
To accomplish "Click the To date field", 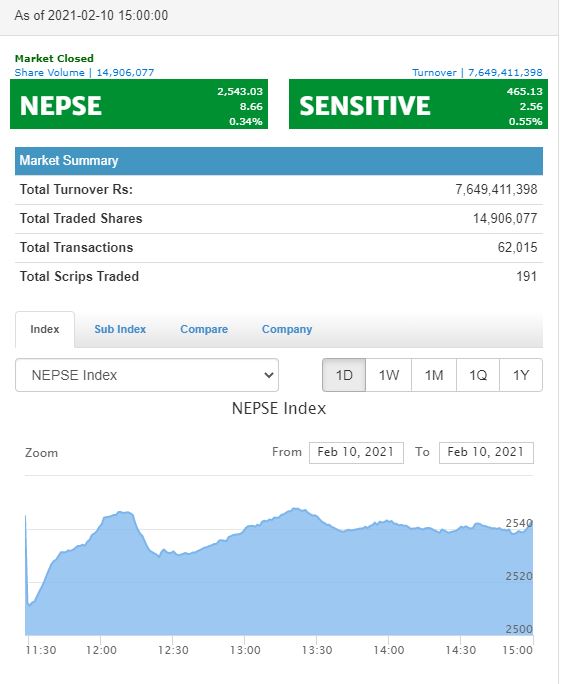I will click(486, 452).
